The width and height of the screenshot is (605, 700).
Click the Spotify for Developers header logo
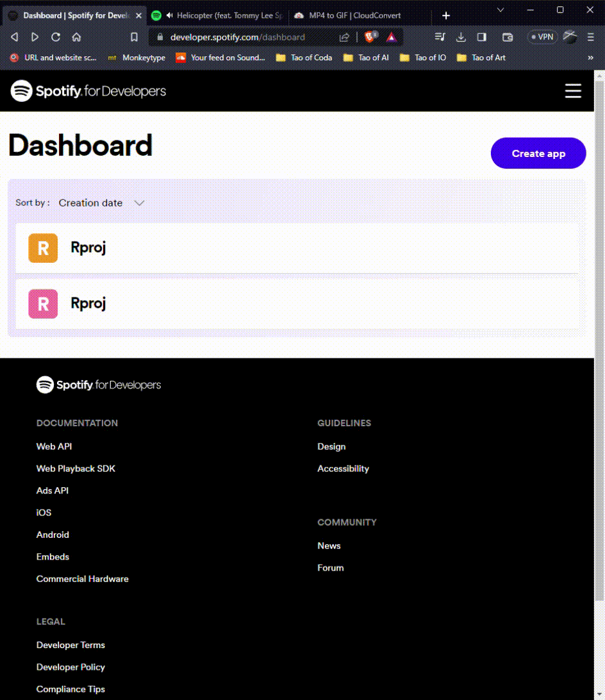tap(88, 90)
